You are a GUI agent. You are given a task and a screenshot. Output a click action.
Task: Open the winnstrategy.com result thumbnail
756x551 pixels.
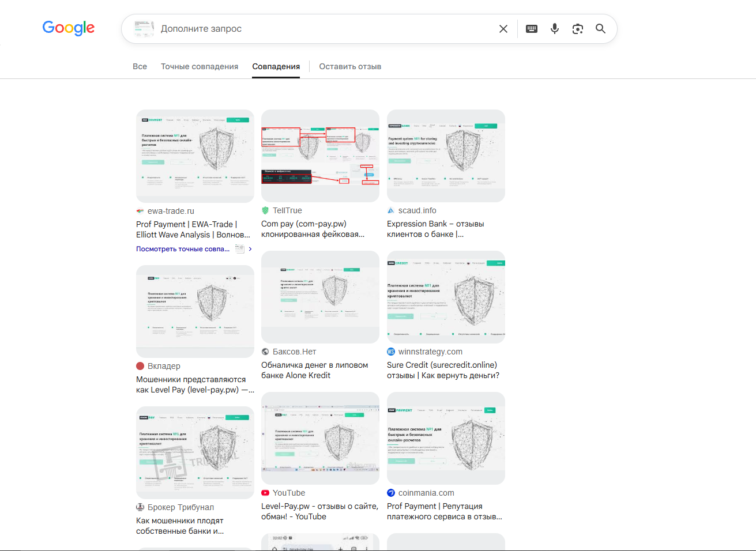[x=446, y=297]
